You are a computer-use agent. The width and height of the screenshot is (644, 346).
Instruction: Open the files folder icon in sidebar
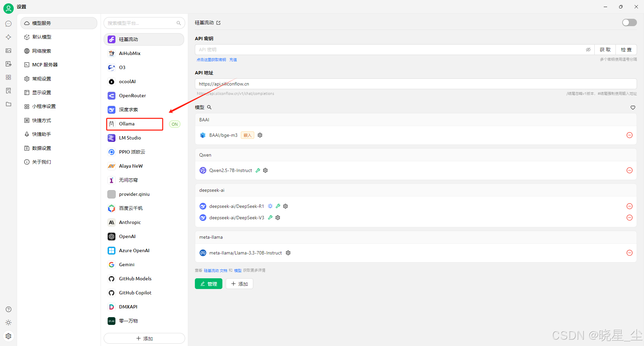click(x=8, y=104)
